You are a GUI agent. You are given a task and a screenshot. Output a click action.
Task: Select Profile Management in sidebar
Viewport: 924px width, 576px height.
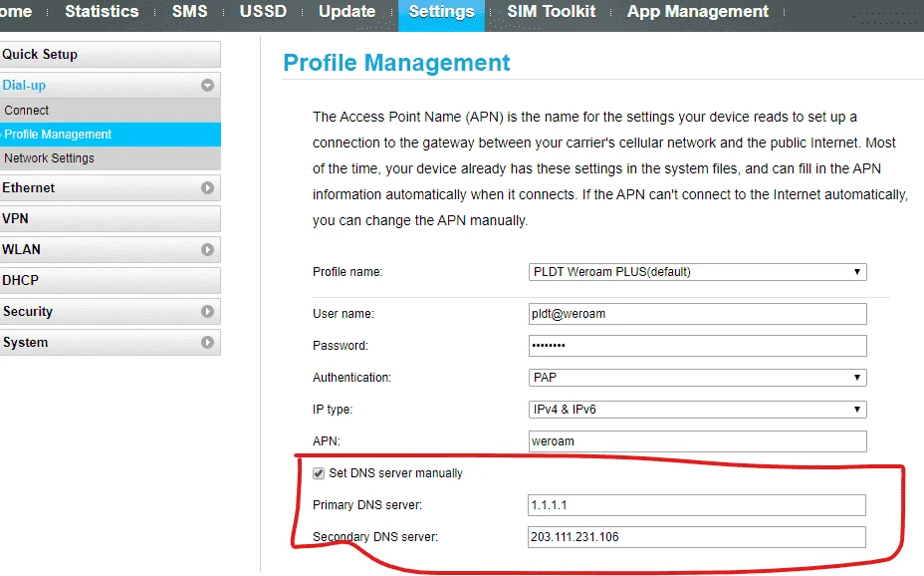111,135
